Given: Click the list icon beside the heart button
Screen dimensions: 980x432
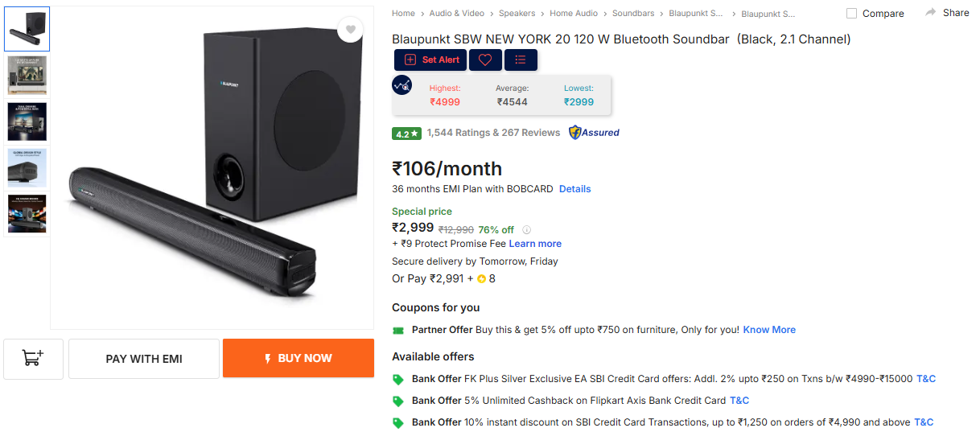Looking at the screenshot, I should tap(521, 60).
